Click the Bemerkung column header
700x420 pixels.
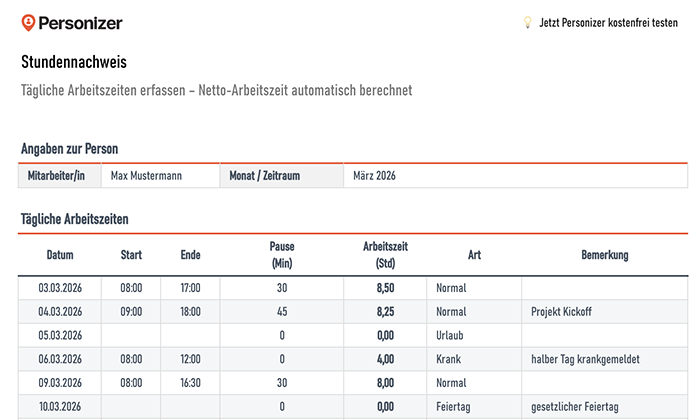[x=605, y=255]
